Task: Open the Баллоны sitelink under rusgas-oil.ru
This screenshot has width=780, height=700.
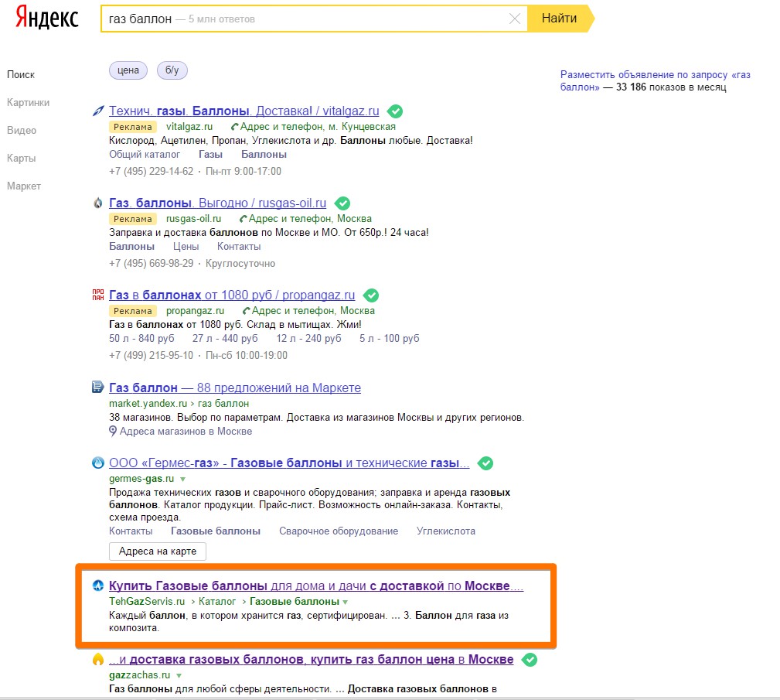Action: pyautogui.click(x=132, y=247)
